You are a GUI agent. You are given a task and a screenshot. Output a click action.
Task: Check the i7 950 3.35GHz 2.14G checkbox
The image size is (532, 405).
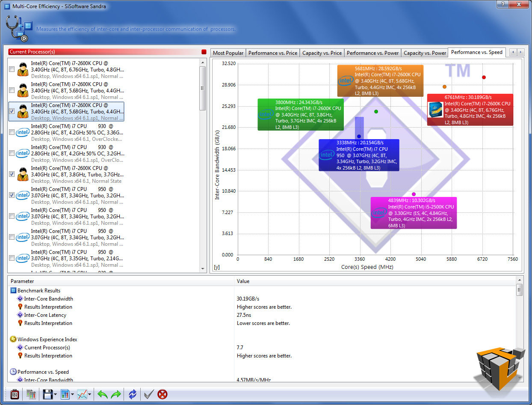(x=12, y=258)
